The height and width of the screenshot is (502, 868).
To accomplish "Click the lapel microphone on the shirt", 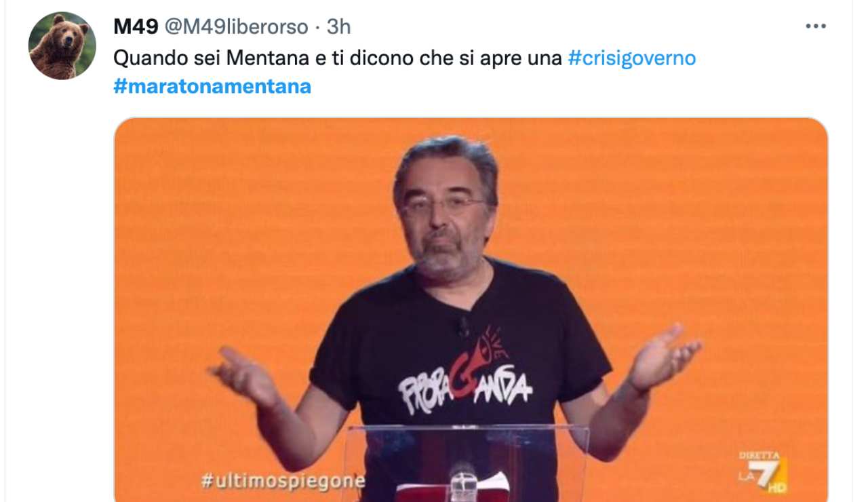I will [x=464, y=327].
